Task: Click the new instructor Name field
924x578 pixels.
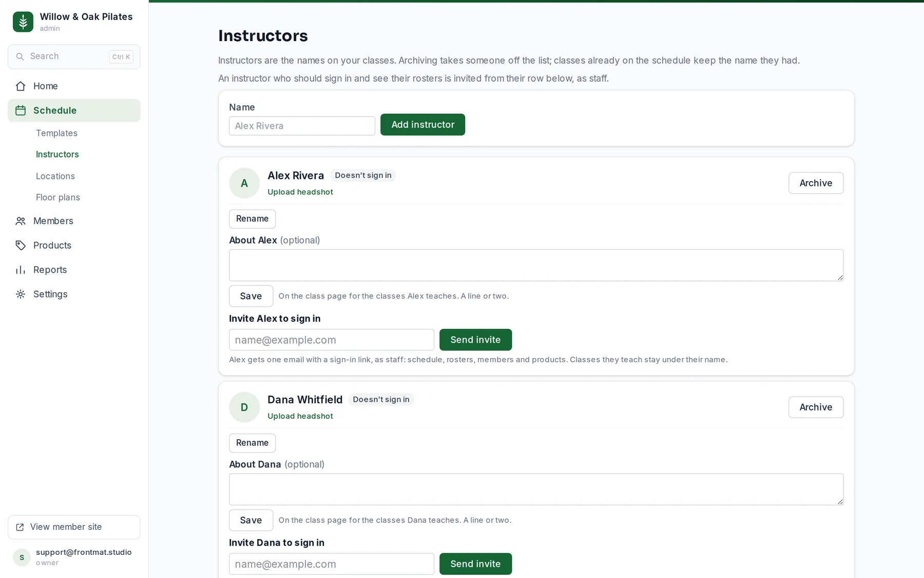Action: (x=302, y=126)
